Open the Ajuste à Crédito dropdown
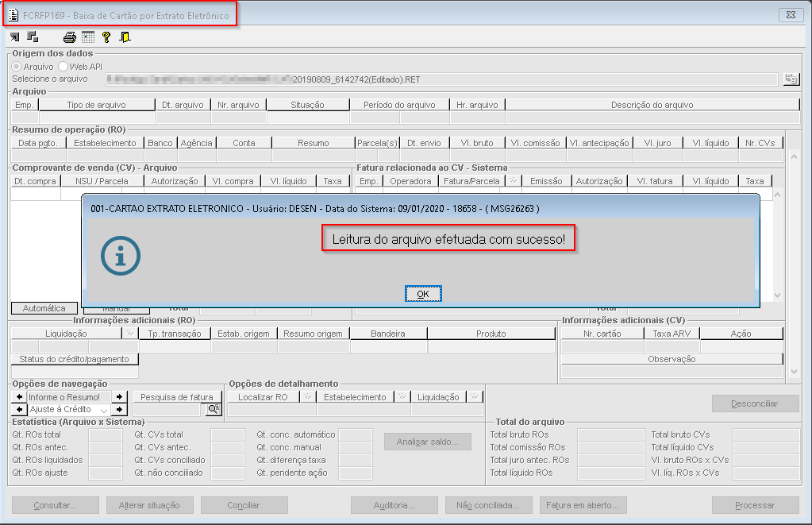The width and height of the screenshot is (812, 525). 104,410
